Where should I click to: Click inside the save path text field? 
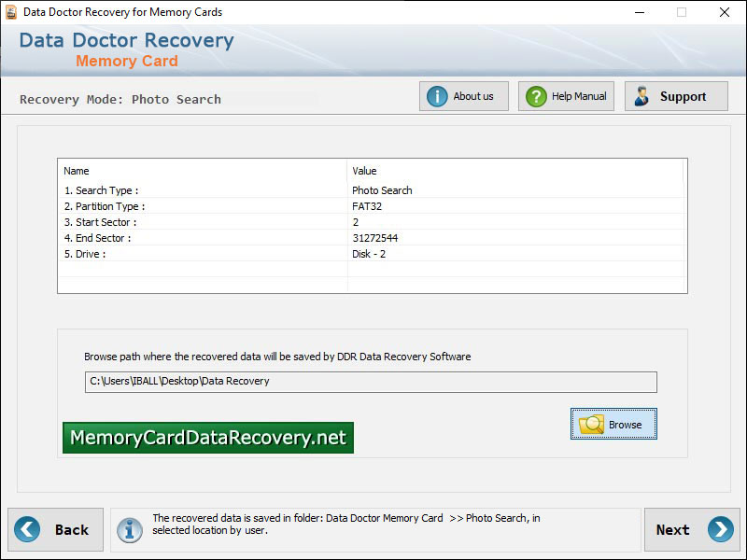click(370, 382)
